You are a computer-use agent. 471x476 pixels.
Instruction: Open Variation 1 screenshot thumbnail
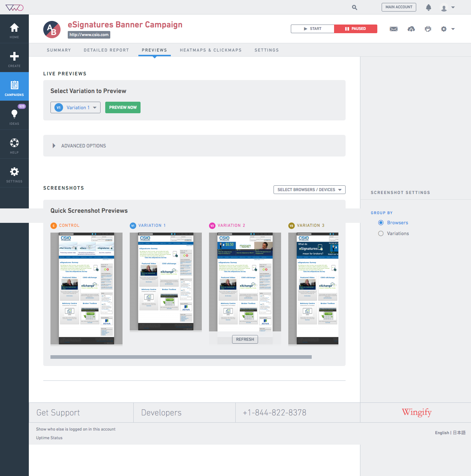point(166,282)
